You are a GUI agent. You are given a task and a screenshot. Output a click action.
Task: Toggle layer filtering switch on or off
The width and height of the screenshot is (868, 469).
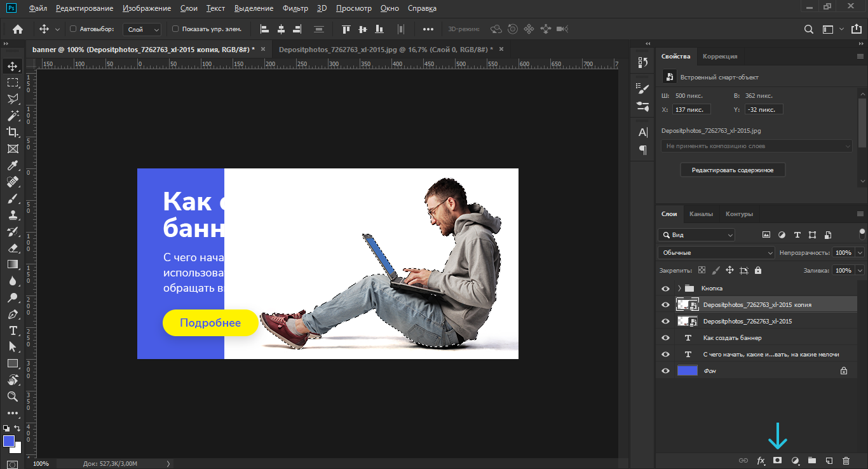tap(862, 234)
